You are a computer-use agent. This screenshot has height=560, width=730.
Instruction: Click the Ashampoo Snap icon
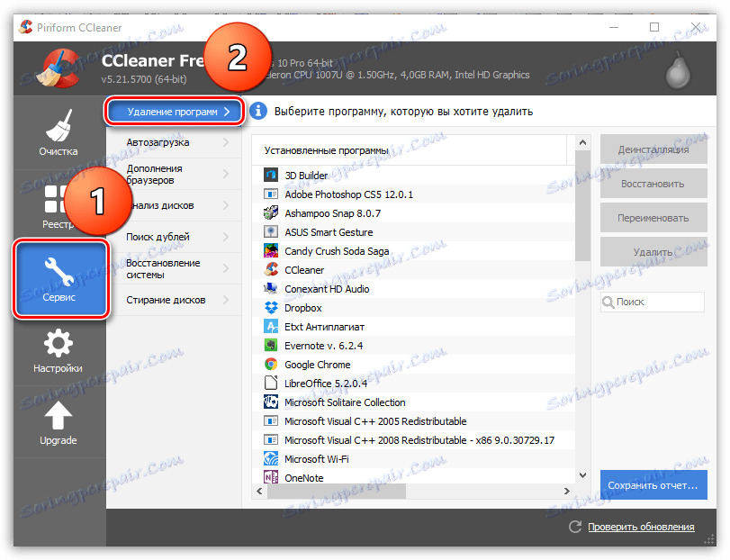coord(271,213)
